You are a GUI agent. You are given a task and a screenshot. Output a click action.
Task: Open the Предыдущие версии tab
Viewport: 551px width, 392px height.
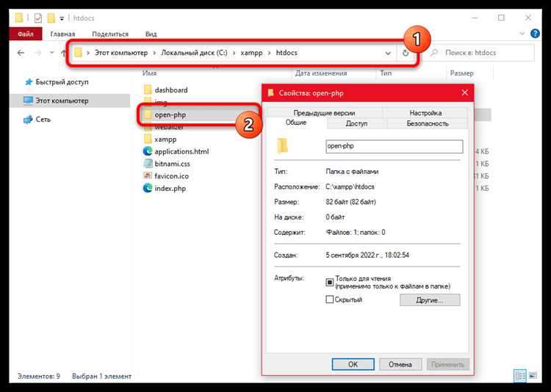point(324,113)
